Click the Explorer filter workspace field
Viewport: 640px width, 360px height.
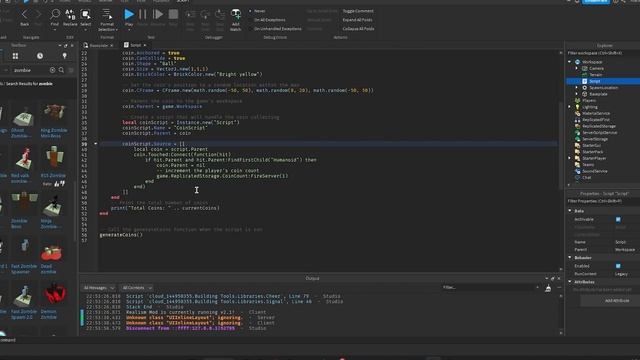(603, 53)
